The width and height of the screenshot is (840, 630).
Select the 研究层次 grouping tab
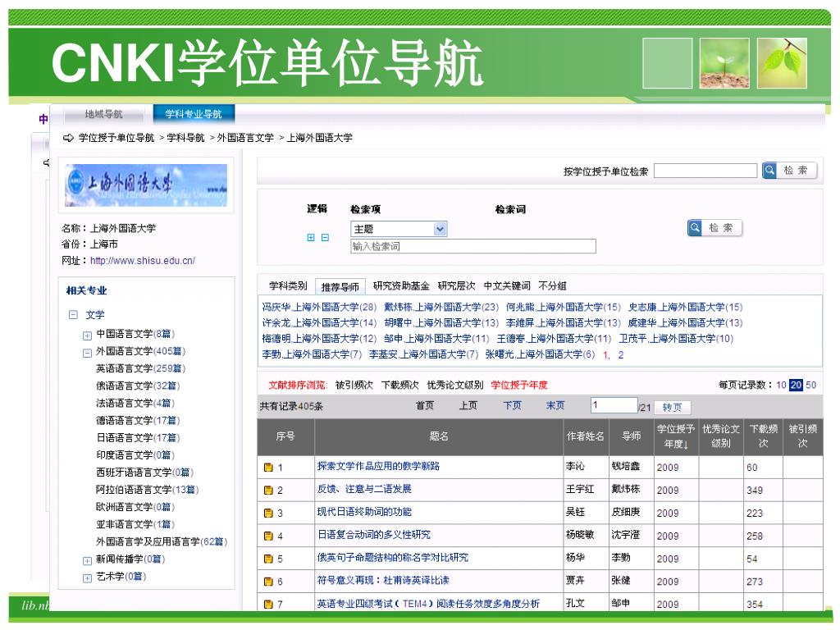tap(456, 286)
